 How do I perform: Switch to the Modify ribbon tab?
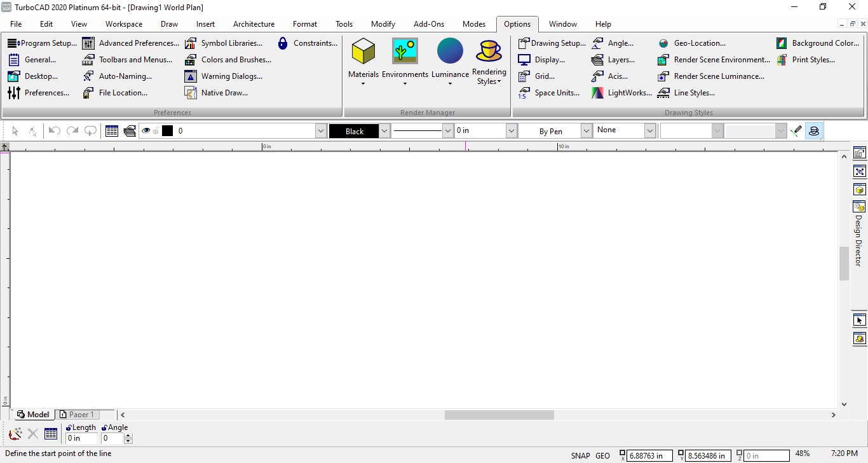pyautogui.click(x=383, y=24)
